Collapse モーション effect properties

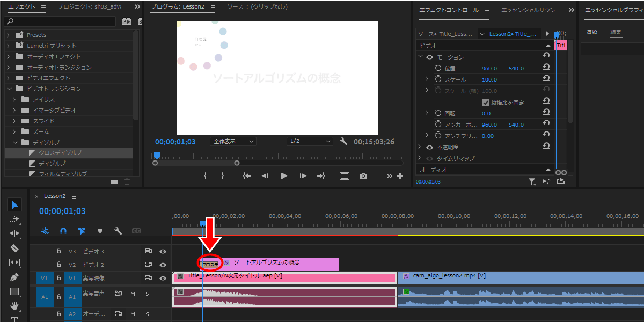coord(420,57)
